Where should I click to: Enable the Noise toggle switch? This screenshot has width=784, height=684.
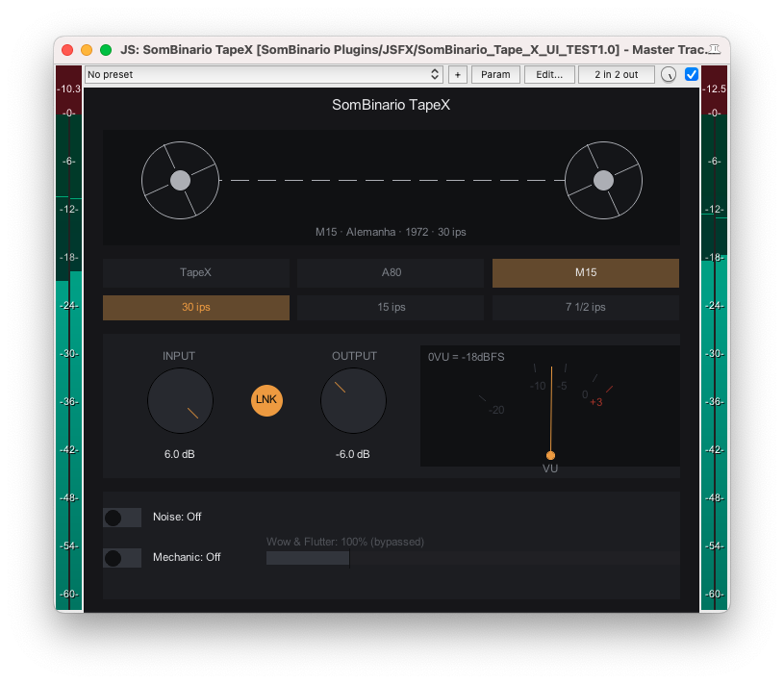pyautogui.click(x=122, y=518)
